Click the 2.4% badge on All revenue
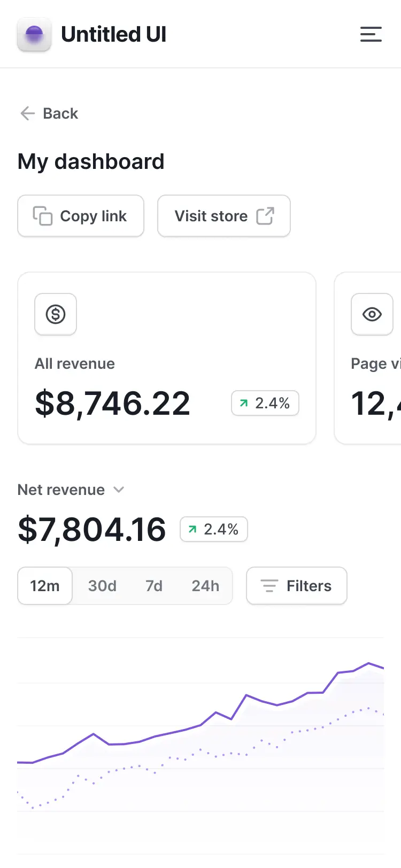Image resolution: width=401 pixels, height=868 pixels. (x=265, y=403)
